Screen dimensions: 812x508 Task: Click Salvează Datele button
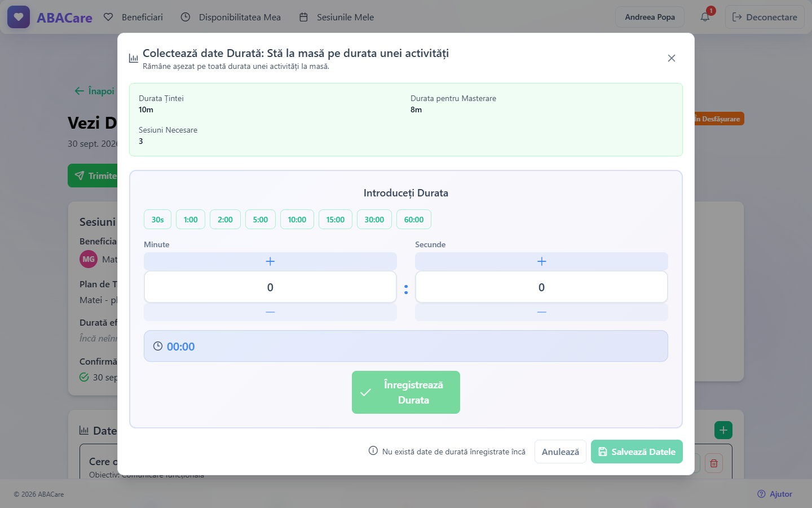pos(637,452)
